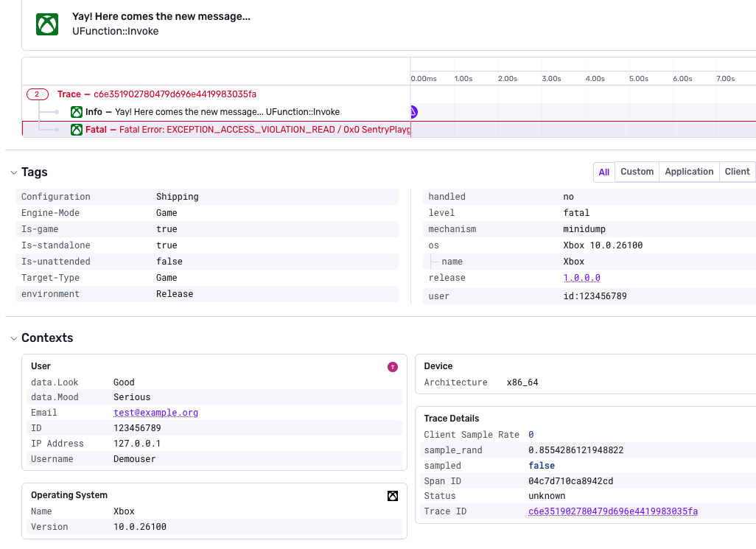
Task: Open the Trace ID link in Trace Details
Action: tap(613, 511)
